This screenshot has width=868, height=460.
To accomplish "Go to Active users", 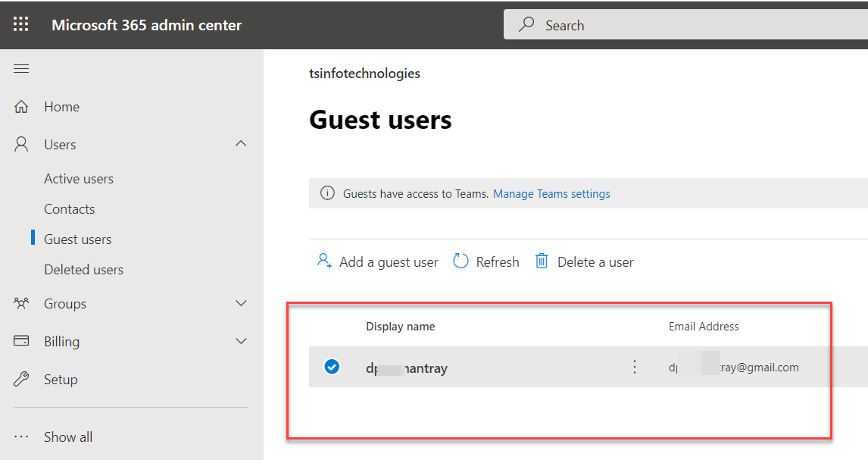I will click(x=79, y=179).
